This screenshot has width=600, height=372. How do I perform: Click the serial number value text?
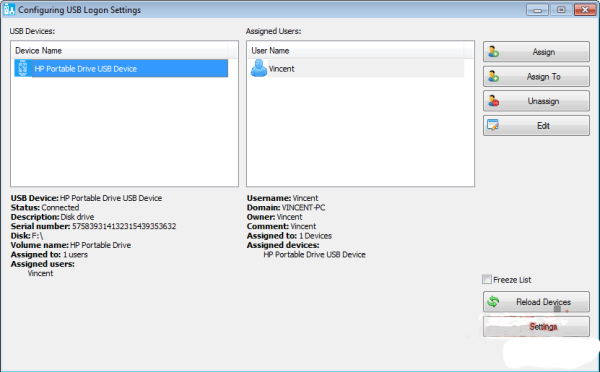(x=124, y=226)
